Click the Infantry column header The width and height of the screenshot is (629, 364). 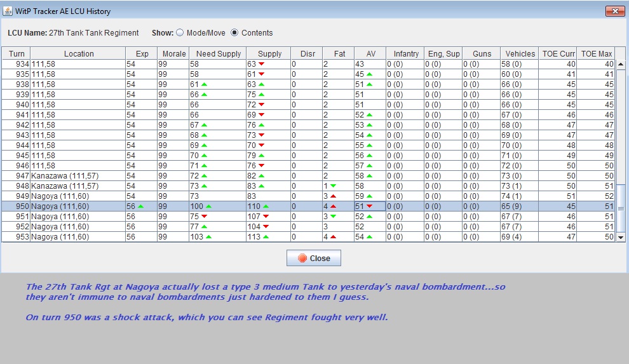[405, 54]
